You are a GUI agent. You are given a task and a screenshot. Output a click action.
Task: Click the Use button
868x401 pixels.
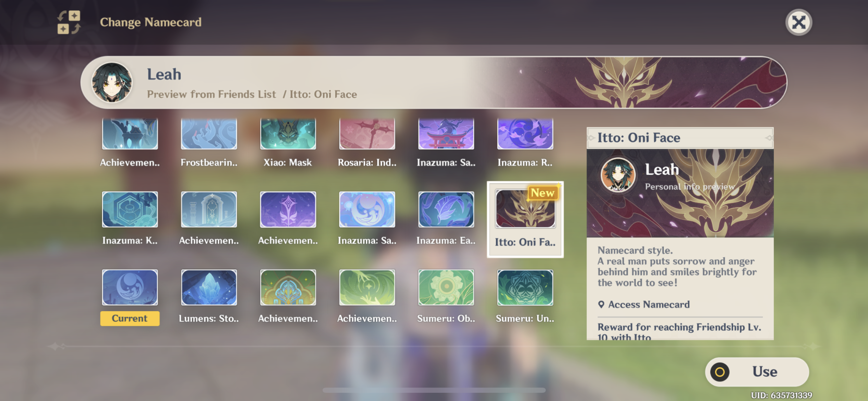point(757,372)
